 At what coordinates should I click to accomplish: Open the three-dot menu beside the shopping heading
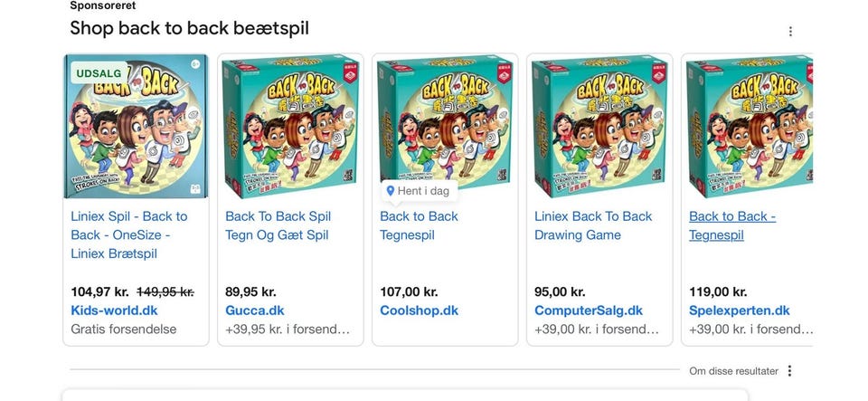[x=790, y=32]
